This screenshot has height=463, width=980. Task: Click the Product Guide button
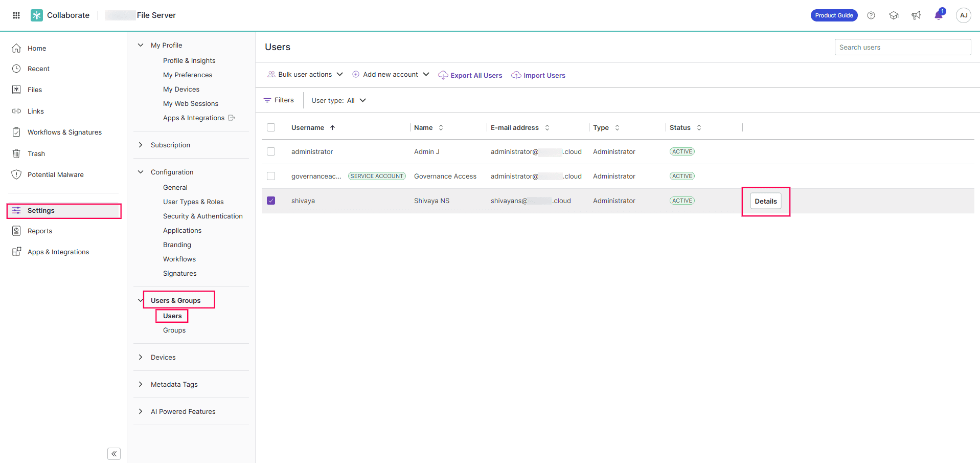[834, 15]
